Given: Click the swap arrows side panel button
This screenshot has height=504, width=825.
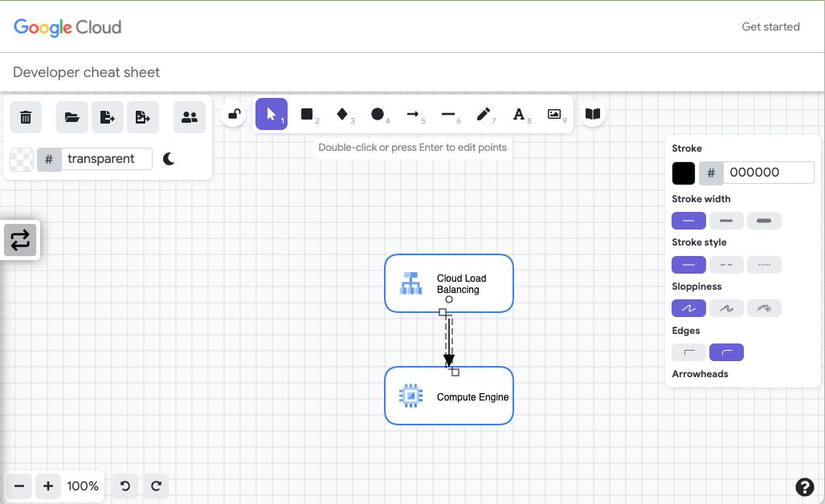Looking at the screenshot, I should point(20,240).
